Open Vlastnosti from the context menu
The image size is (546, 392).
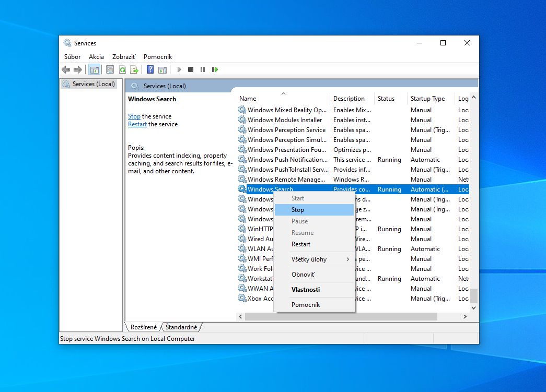(314, 289)
